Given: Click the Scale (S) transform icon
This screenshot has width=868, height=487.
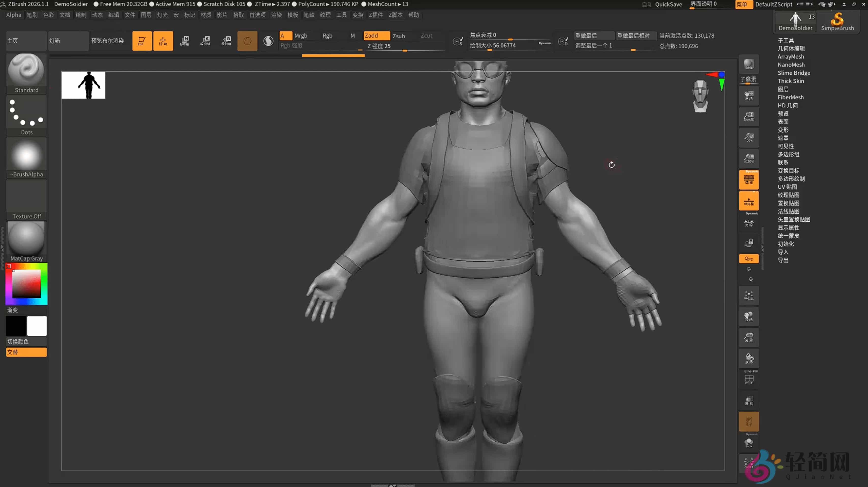Looking at the screenshot, I should (205, 41).
